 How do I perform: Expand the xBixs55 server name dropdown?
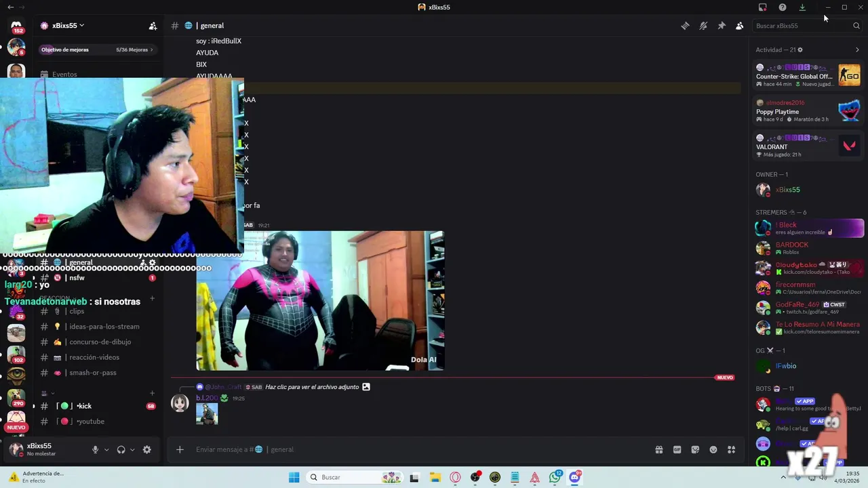[x=81, y=26]
